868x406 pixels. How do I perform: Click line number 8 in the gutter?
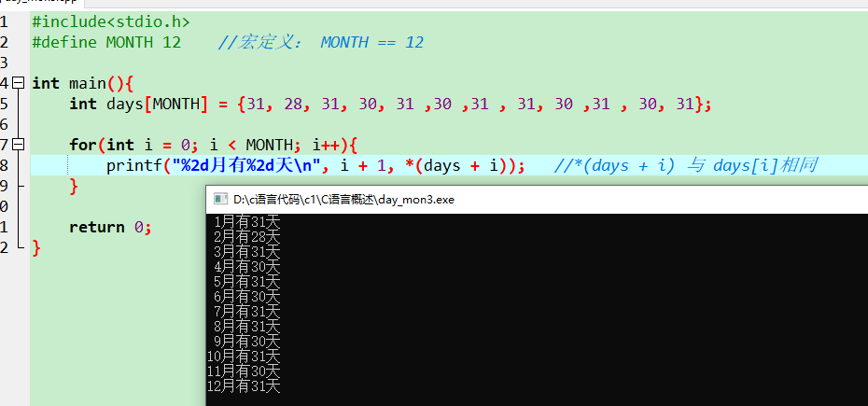coord(4,165)
